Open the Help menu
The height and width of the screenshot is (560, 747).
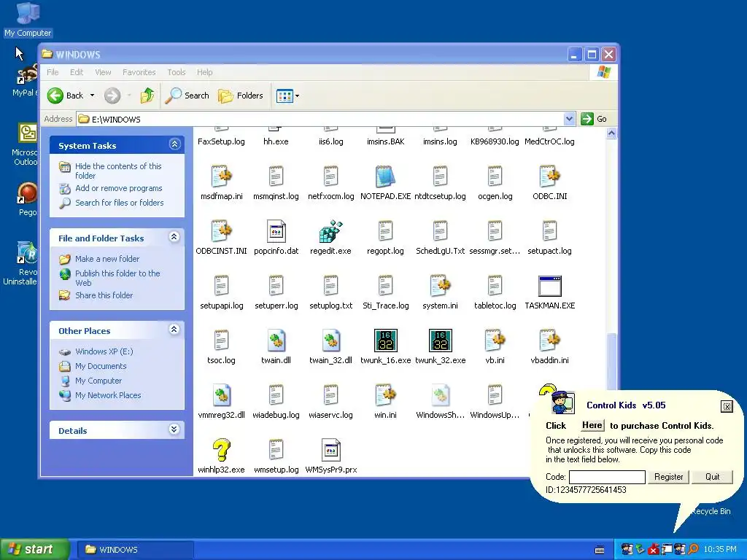(205, 72)
